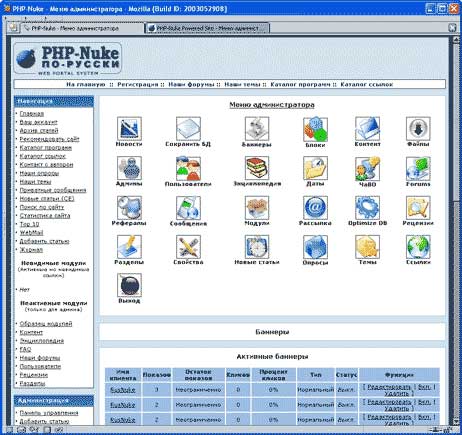Open the Ваш аккаунт sidebar link
Viewport: 462px width, 435px height.
[x=38, y=122]
